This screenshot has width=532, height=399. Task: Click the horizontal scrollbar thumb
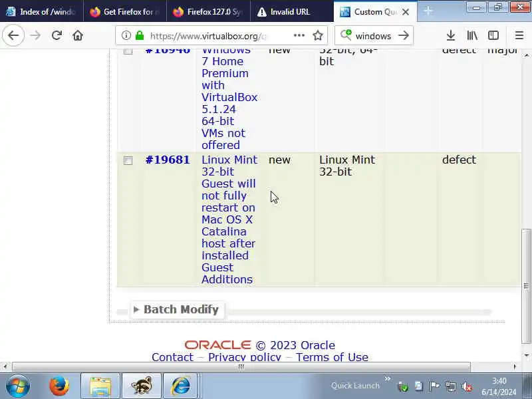[x=241, y=366]
